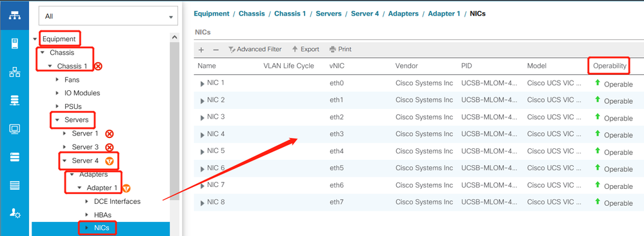644x236 pixels.
Task: Open the LAN network icon in sidebar
Action: pyautogui.click(x=14, y=73)
